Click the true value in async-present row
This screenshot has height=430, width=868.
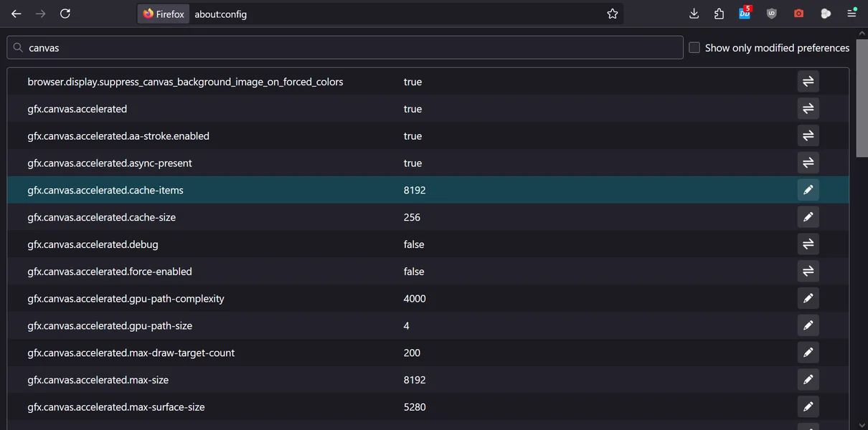point(412,163)
